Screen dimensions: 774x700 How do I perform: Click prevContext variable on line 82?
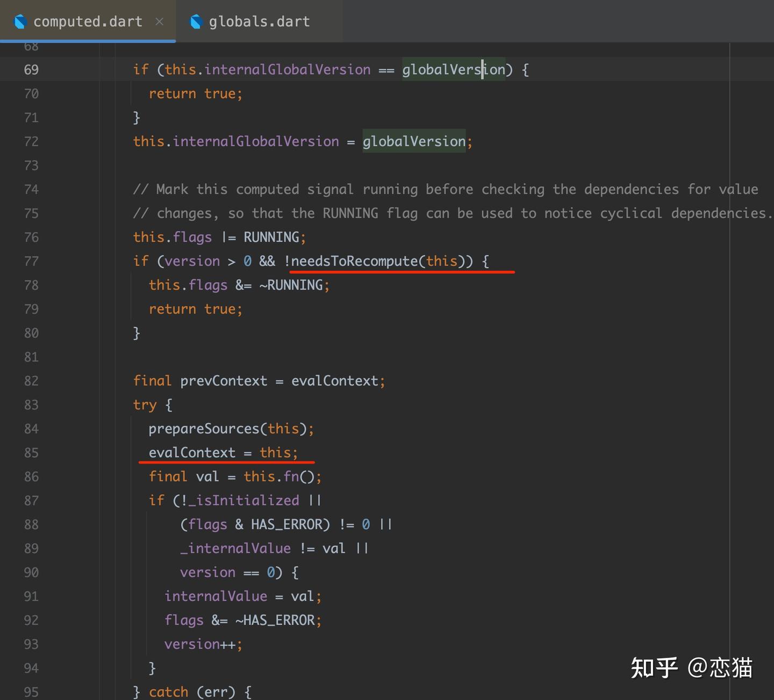pos(224,381)
